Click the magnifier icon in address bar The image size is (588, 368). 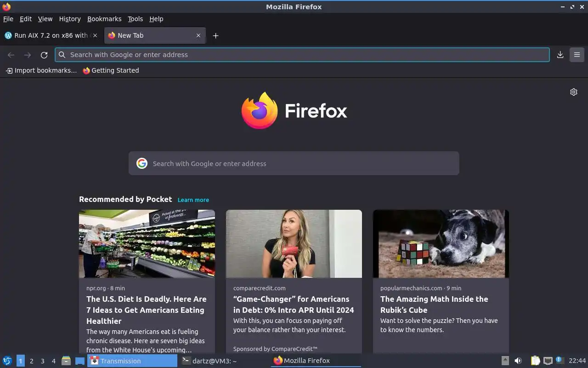click(62, 55)
